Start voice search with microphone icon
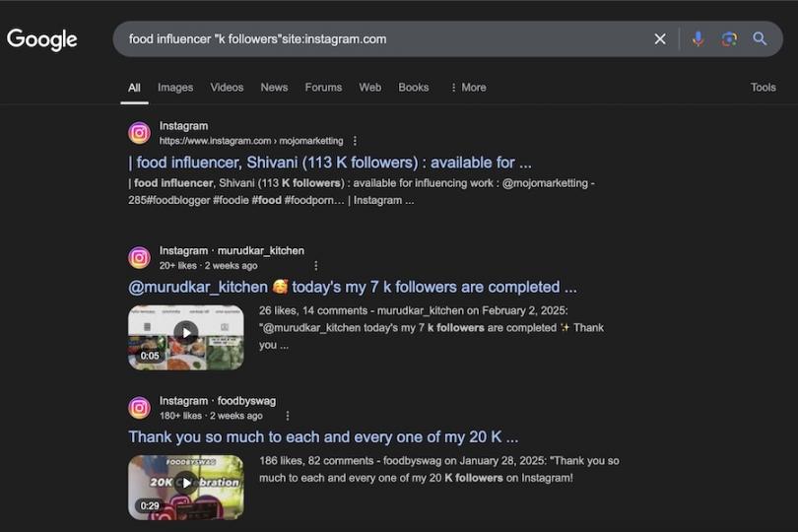Screen dimensions: 798x532 698,38
